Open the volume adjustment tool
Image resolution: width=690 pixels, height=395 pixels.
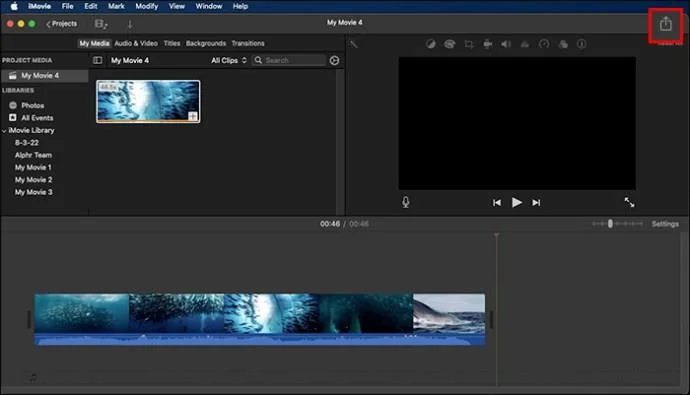pyautogui.click(x=506, y=44)
